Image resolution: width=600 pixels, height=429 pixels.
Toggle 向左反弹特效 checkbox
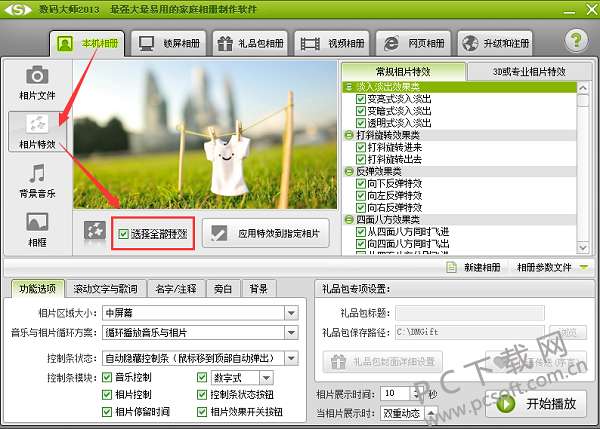(360, 196)
